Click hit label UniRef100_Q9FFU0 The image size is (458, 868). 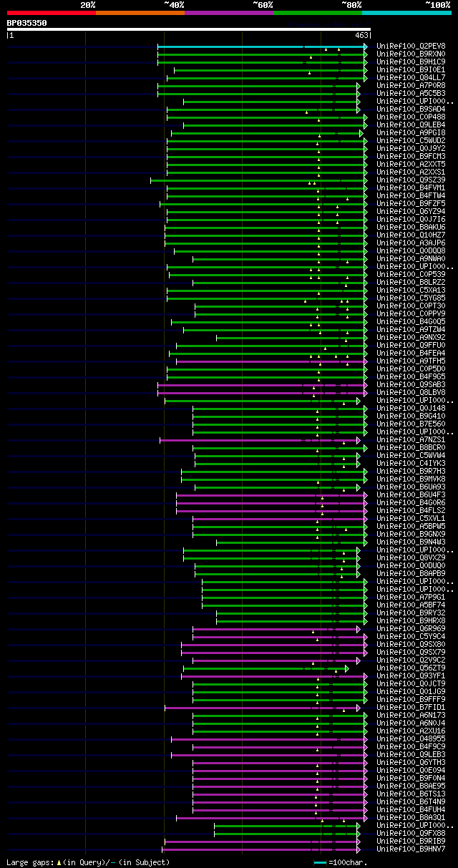click(411, 346)
